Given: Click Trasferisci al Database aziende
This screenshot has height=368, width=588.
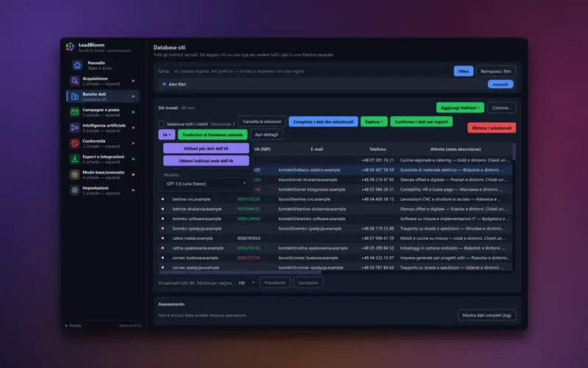Looking at the screenshot, I should coord(212,135).
